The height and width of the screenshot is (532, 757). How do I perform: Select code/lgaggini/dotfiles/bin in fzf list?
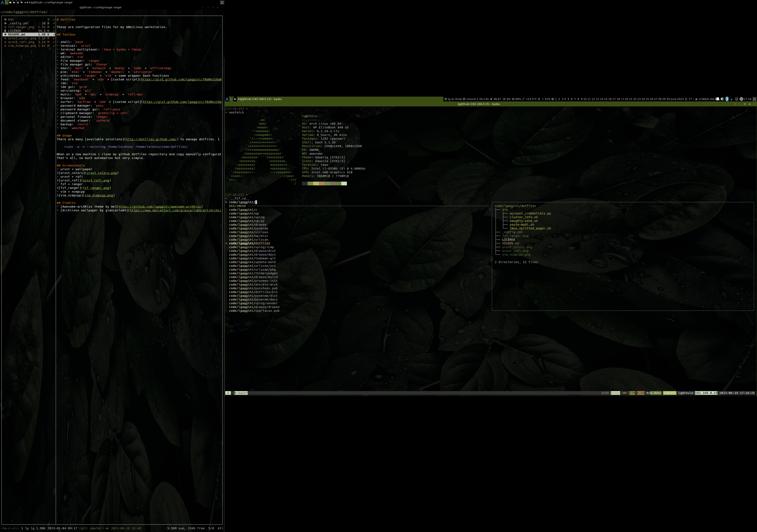253,292
